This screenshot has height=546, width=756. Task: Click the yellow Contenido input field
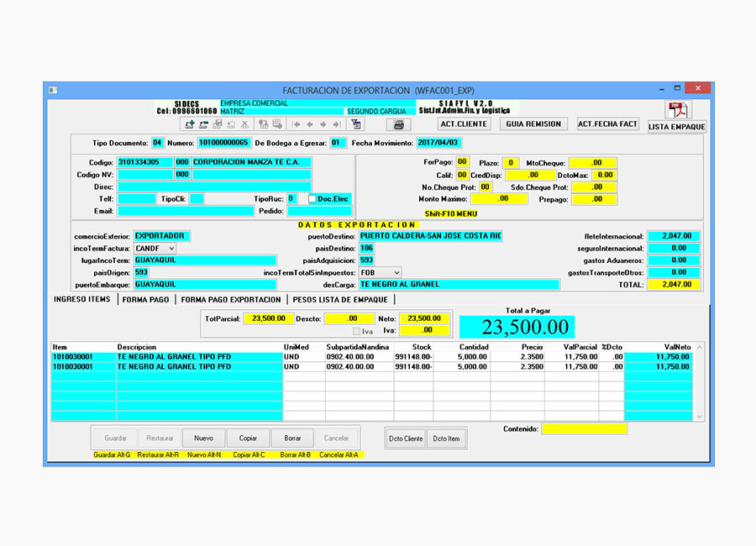tap(584, 429)
